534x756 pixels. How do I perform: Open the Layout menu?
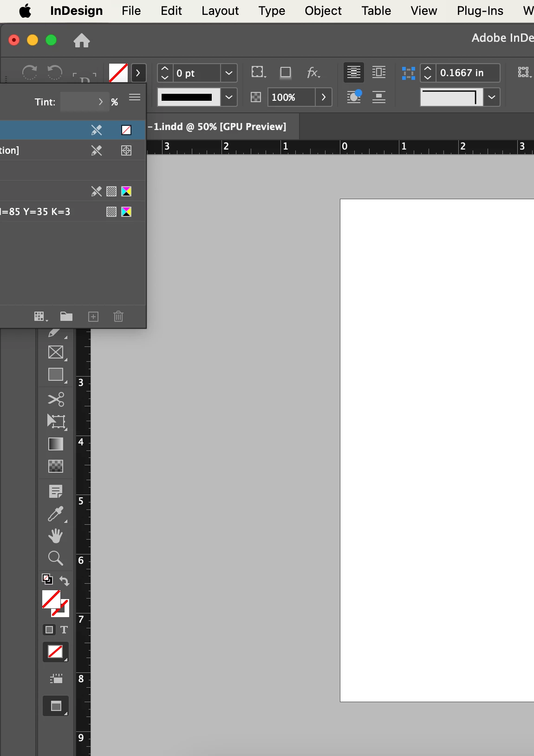(x=220, y=11)
